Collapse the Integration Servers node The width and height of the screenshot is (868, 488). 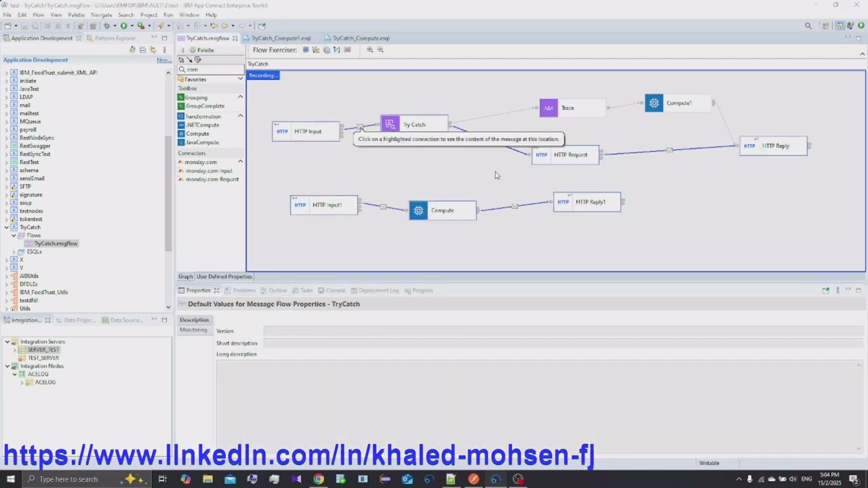tap(7, 342)
